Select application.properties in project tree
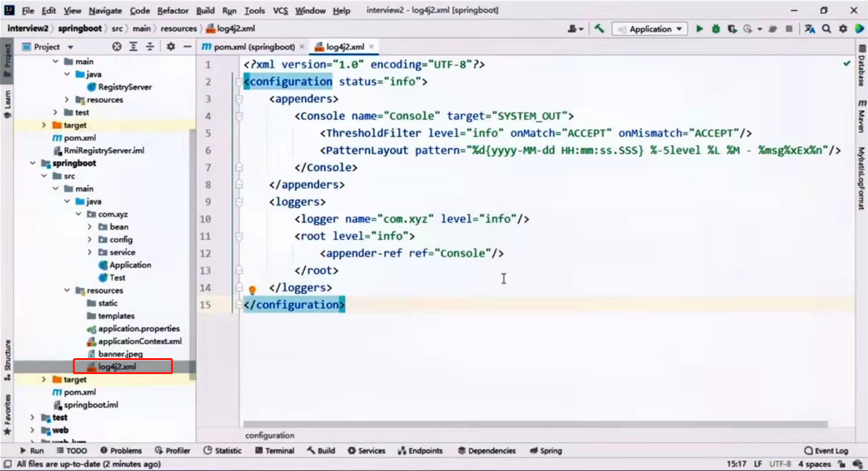Screen dimensions: 868x471 coord(139,329)
